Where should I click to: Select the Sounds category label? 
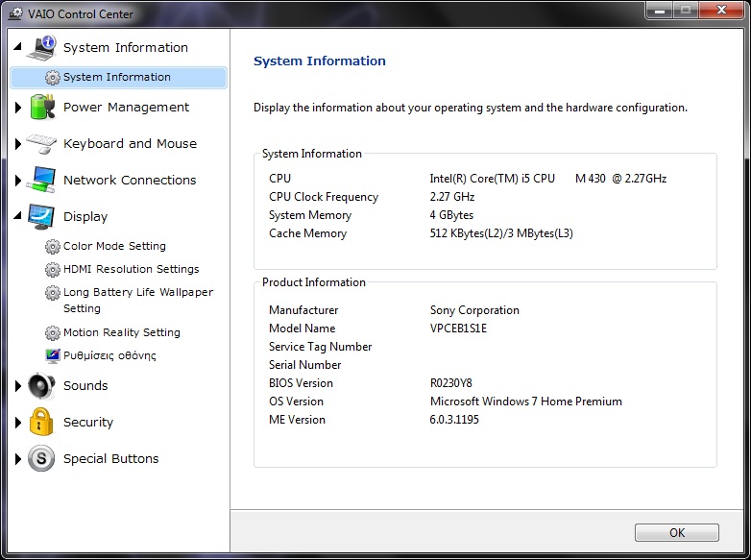(85, 385)
